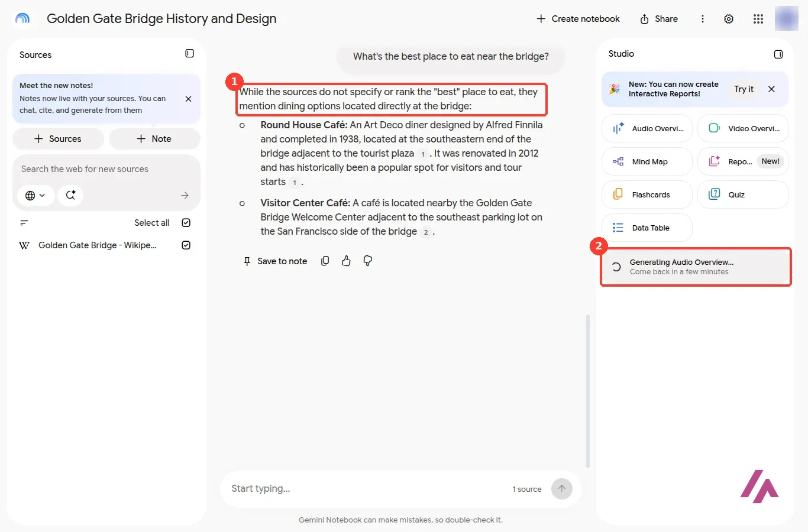This screenshot has width=808, height=532.
Task: Click the blurred account avatar
Action: point(787,18)
